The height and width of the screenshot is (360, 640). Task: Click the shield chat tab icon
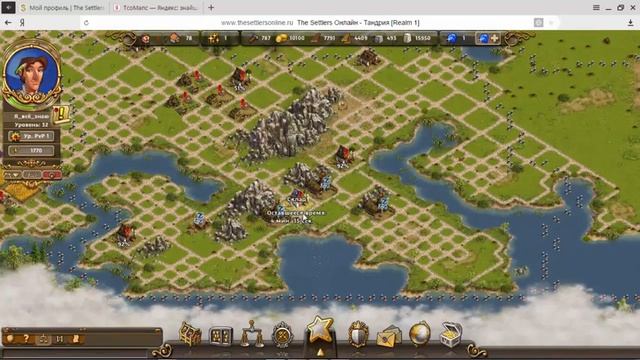pos(11,338)
